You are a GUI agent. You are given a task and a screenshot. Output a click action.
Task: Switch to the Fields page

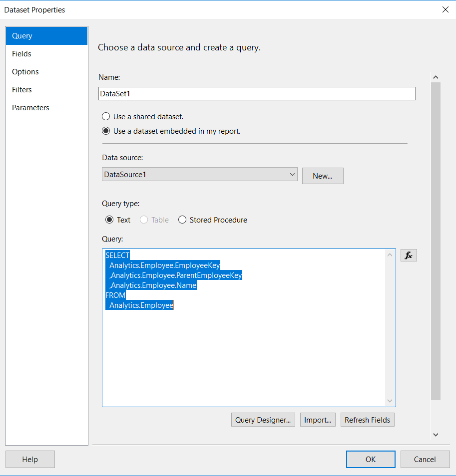[x=22, y=54]
